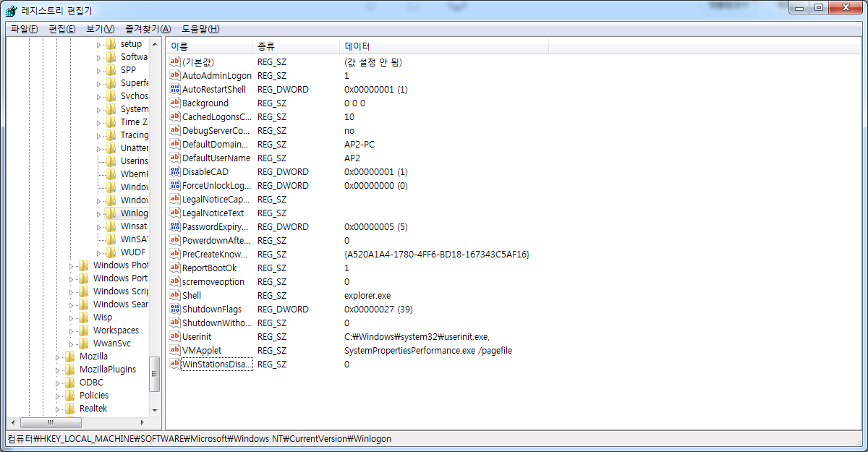
Task: Select the ShutdownWithoutLogon value name
Action: coord(216,323)
